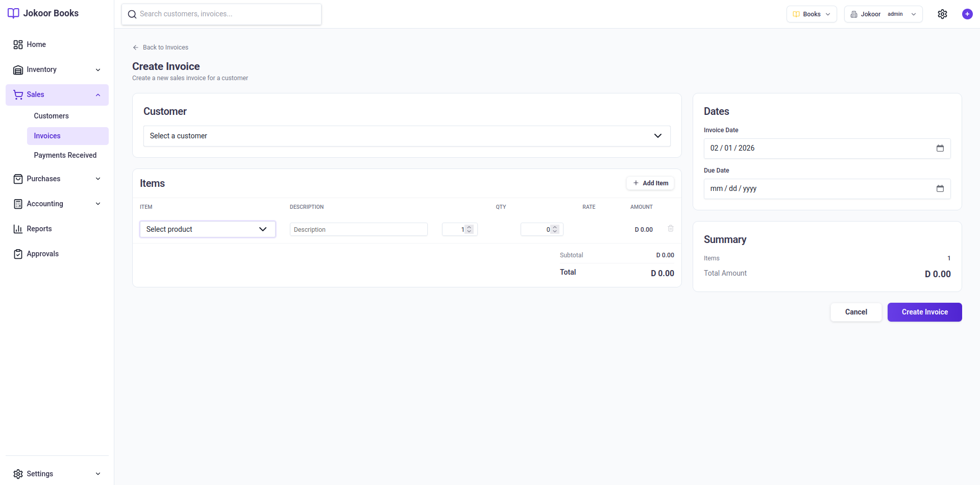Click the Create Invoice button
This screenshot has height=485, width=980.
pyautogui.click(x=924, y=312)
